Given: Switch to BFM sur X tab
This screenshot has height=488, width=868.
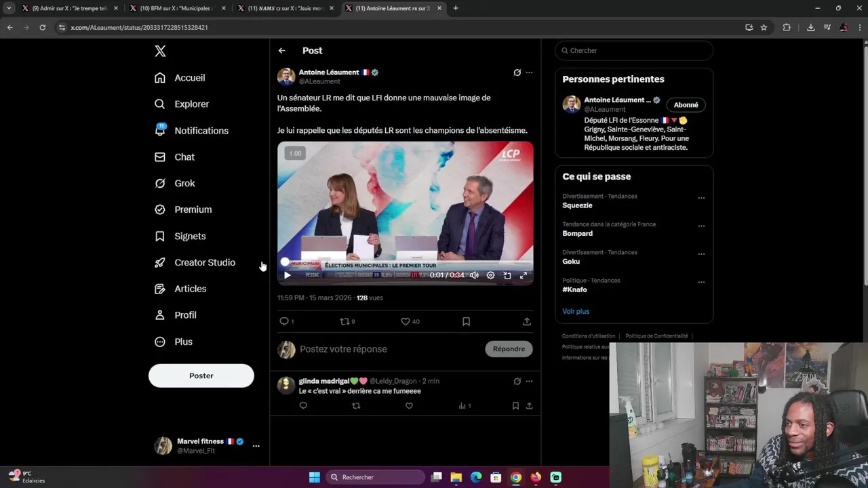Looking at the screenshot, I should pos(176,8).
